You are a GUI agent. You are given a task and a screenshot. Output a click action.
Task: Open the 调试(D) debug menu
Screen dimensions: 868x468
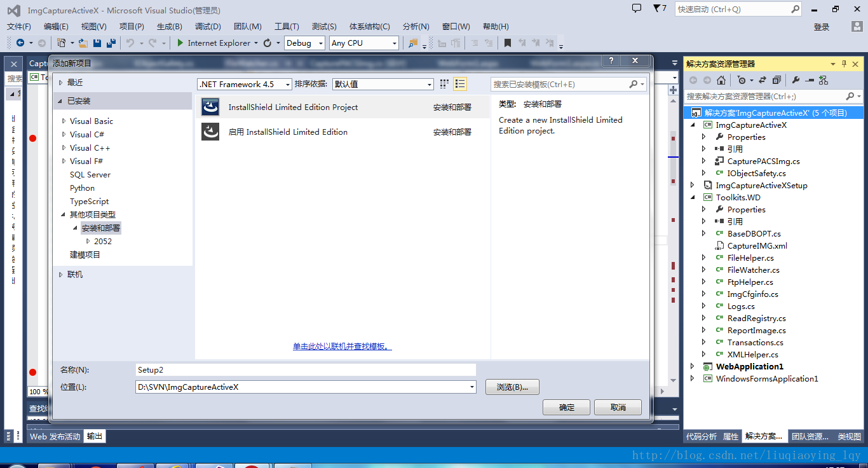click(x=208, y=26)
